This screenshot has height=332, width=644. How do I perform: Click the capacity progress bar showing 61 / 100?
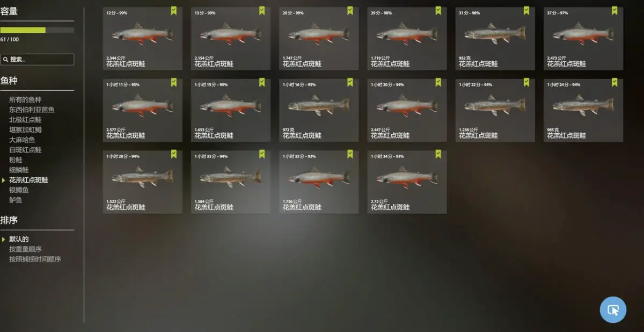click(x=37, y=30)
